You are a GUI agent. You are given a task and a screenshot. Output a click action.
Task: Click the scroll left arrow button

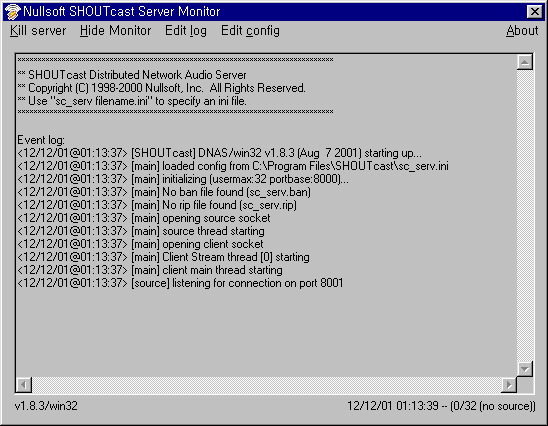[x=24, y=385]
